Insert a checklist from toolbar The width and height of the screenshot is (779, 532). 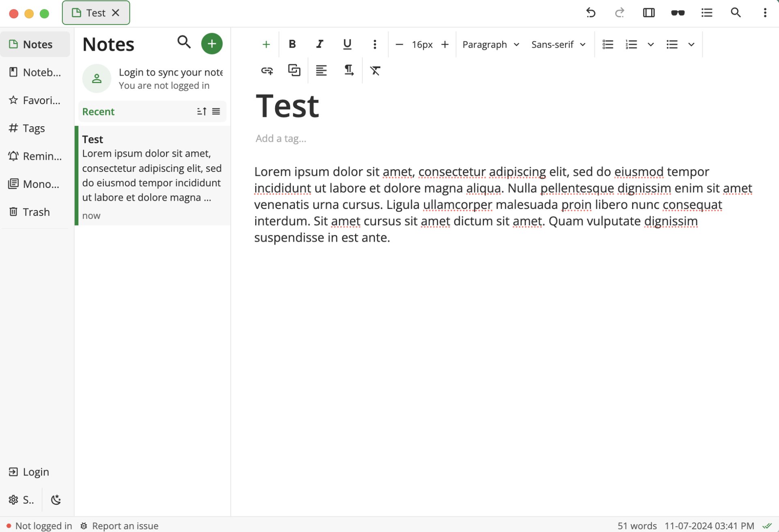[608, 44]
